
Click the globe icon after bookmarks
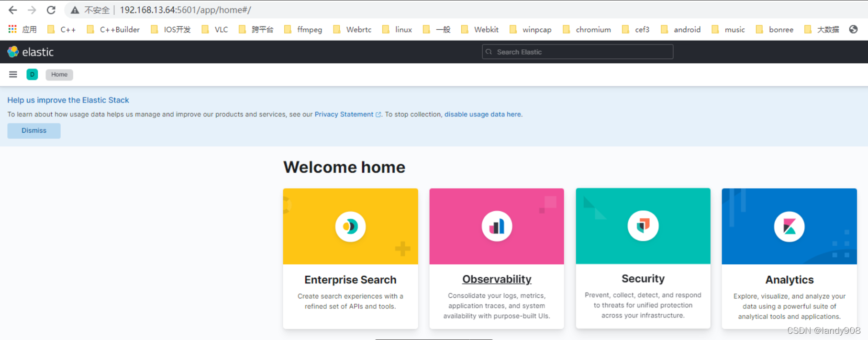[853, 29]
